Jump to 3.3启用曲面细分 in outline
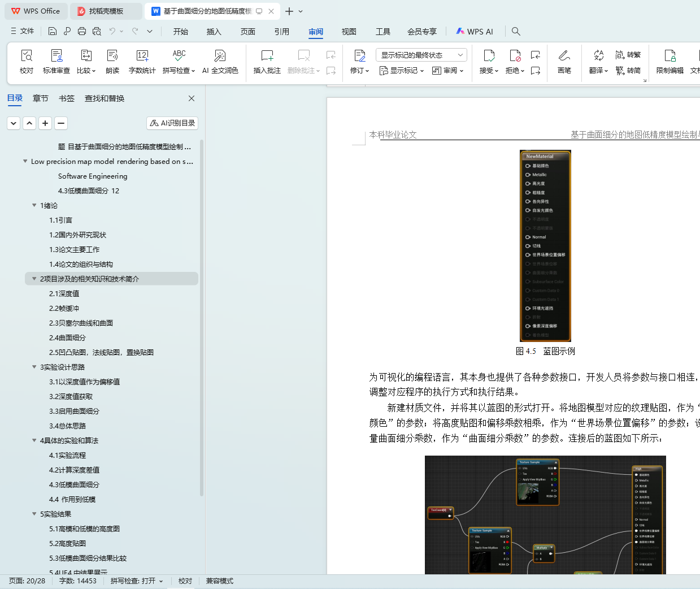The image size is (700, 589). point(74,412)
